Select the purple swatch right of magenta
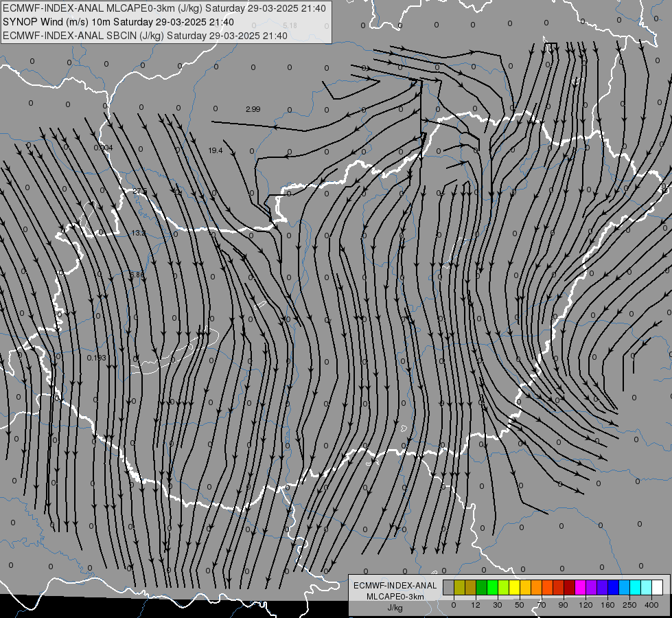Screen dimensions: 672x618 point(592,587)
